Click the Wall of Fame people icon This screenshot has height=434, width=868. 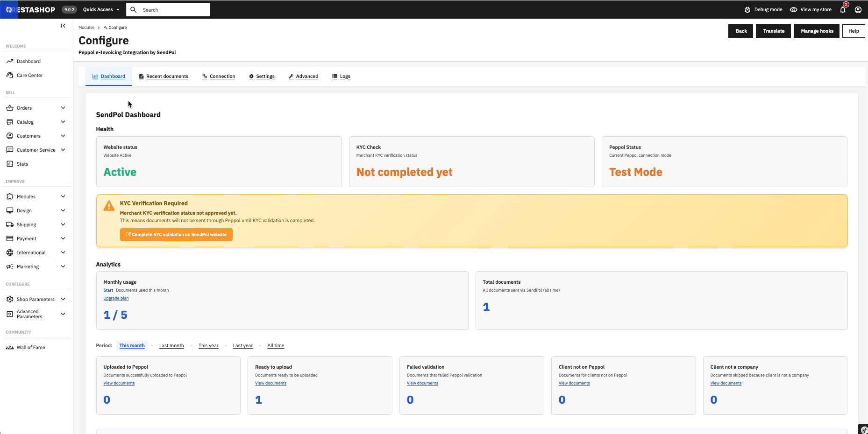point(10,347)
